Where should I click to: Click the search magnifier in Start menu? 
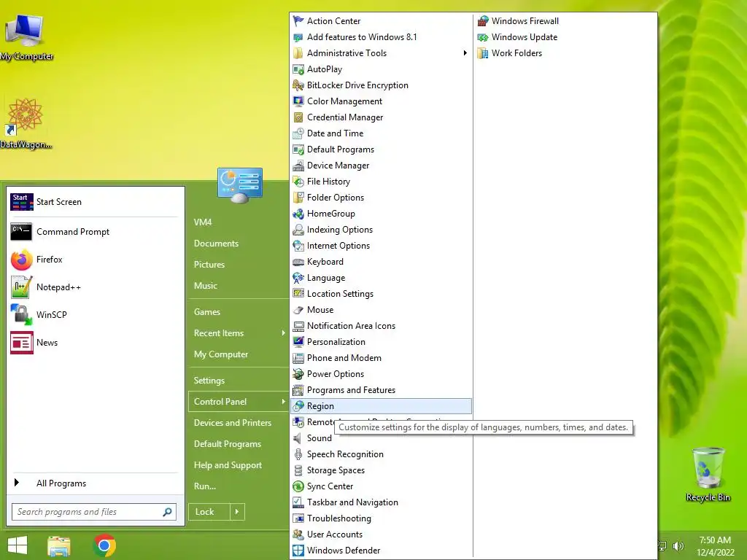tap(167, 512)
